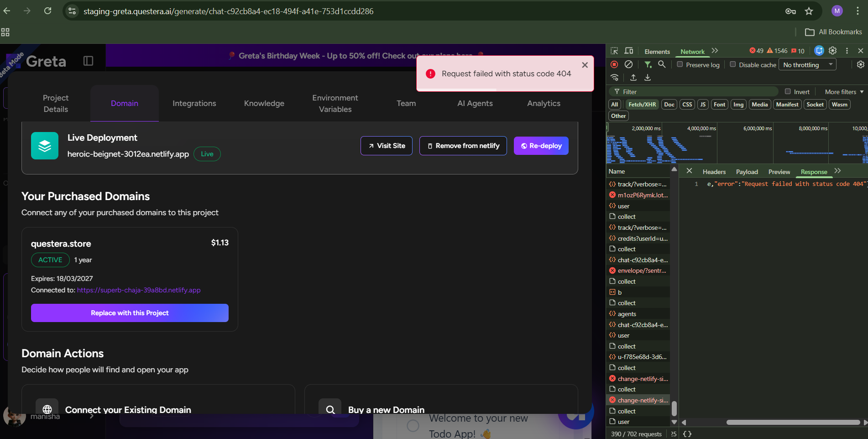868x439 pixels.
Task: Open network search magnifier icon
Action: 662,64
